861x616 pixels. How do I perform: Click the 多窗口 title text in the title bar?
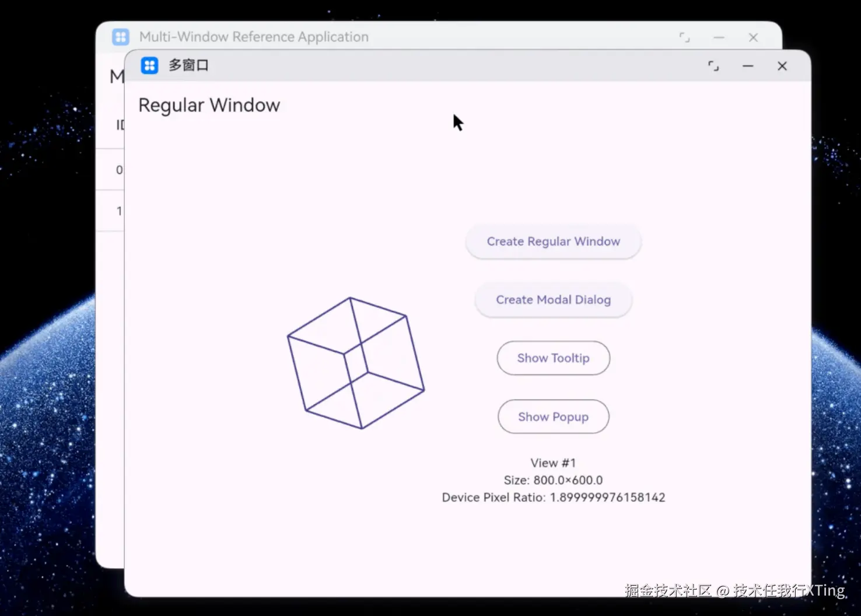coord(188,65)
